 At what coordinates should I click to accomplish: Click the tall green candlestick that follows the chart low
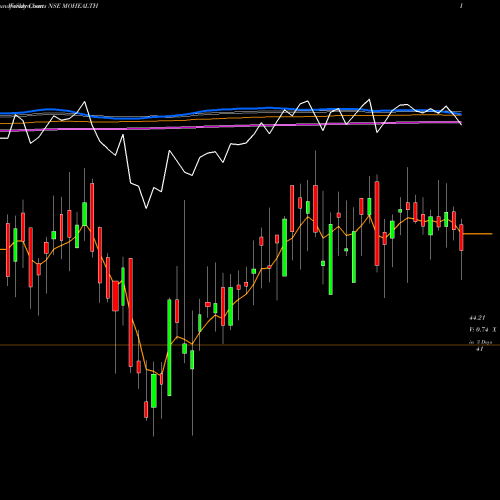pos(169,348)
